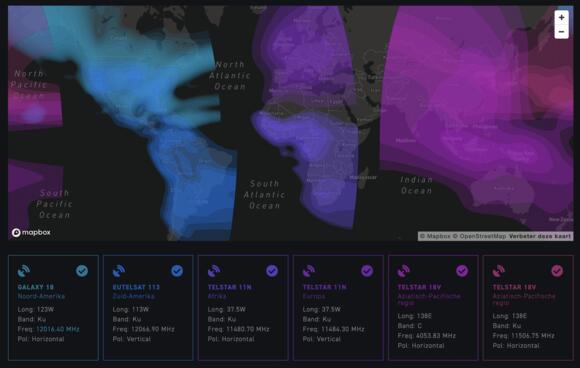Viewport: 580px width, 368px height.
Task: Toggle Telstar 11N Europa coverage checkmark
Action: click(x=367, y=271)
